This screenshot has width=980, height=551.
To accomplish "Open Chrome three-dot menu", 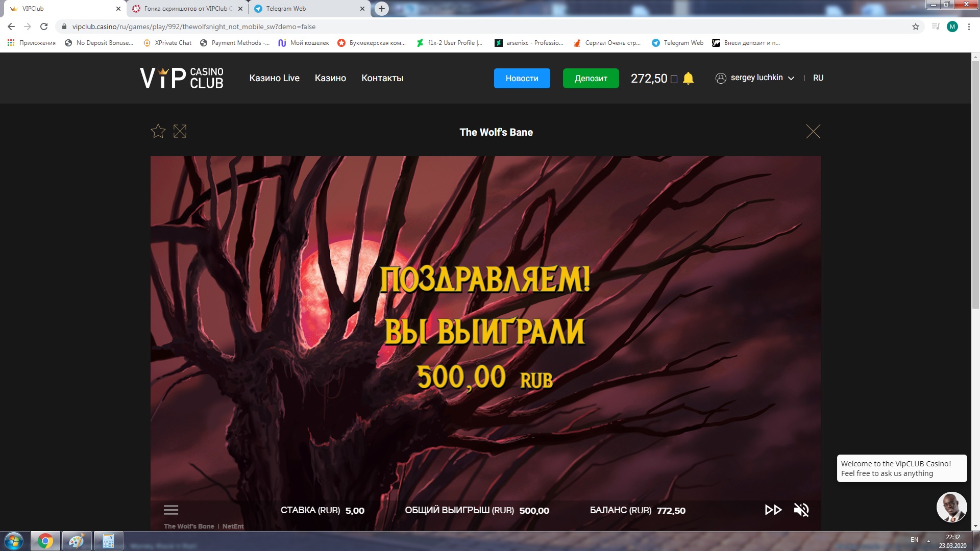I will click(969, 27).
